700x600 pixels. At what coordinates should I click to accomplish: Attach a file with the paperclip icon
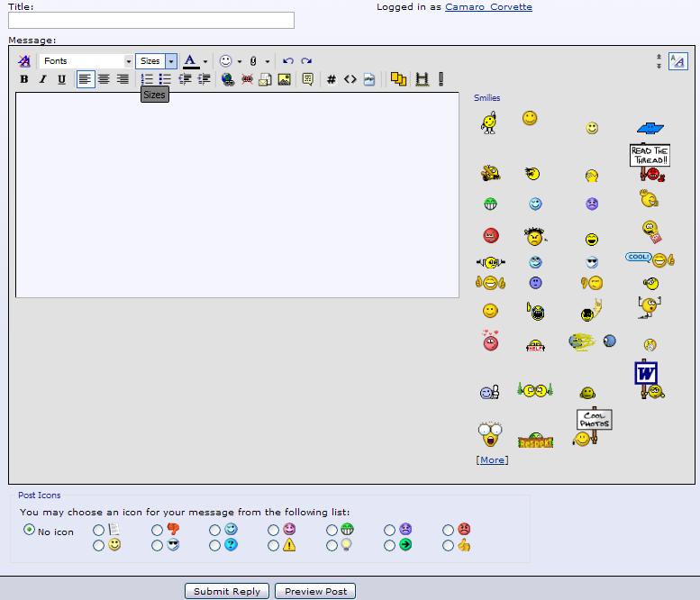pyautogui.click(x=253, y=60)
